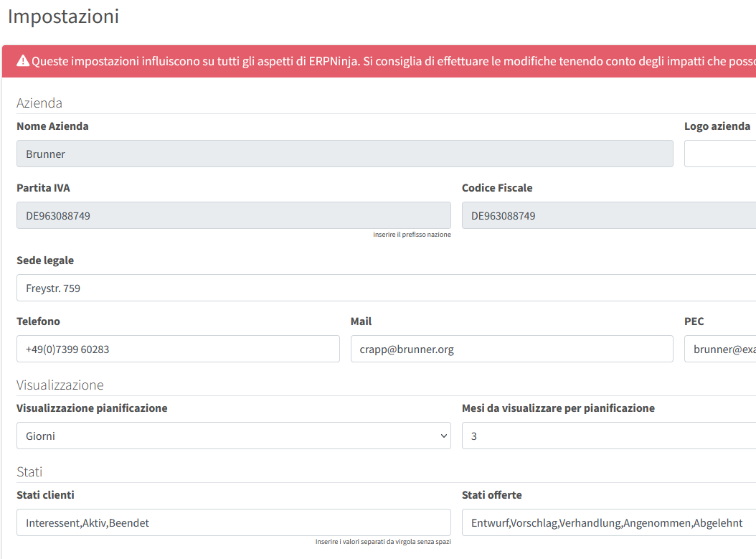Viewport: 756px width, 559px height.
Task: Click the 'Stati clienti' label
Action: coord(45,495)
